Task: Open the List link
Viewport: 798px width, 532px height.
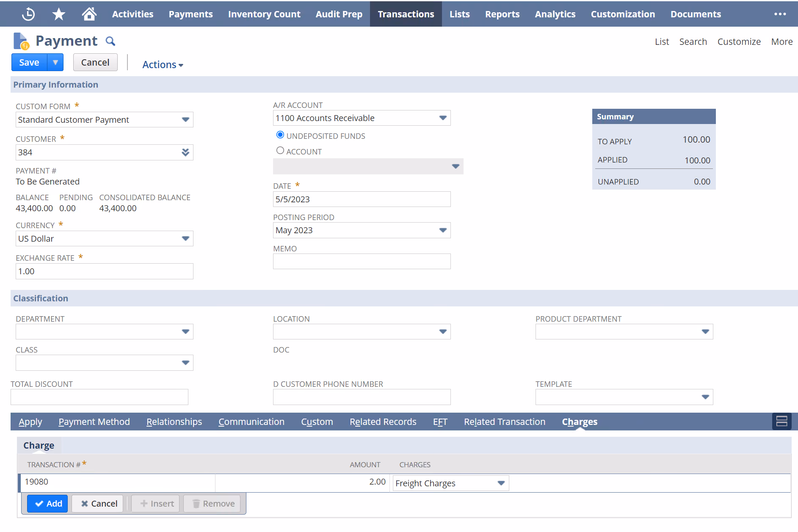Action: click(x=662, y=41)
